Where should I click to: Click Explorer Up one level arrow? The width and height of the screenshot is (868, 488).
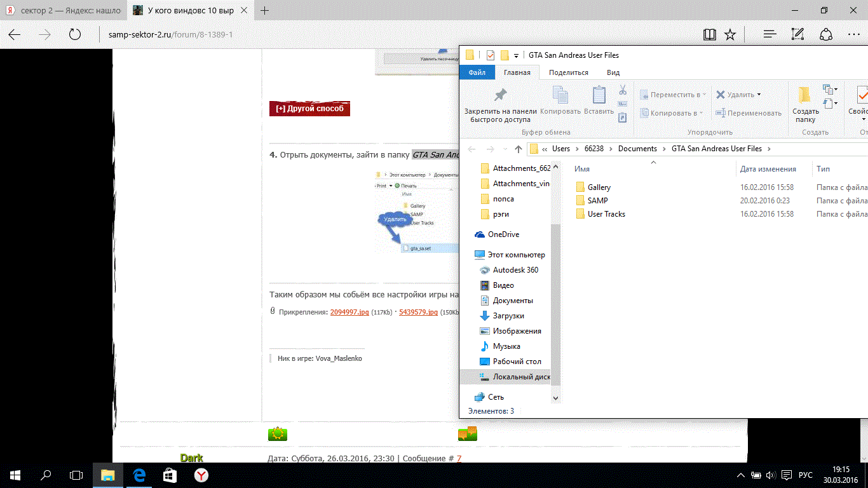coord(519,149)
